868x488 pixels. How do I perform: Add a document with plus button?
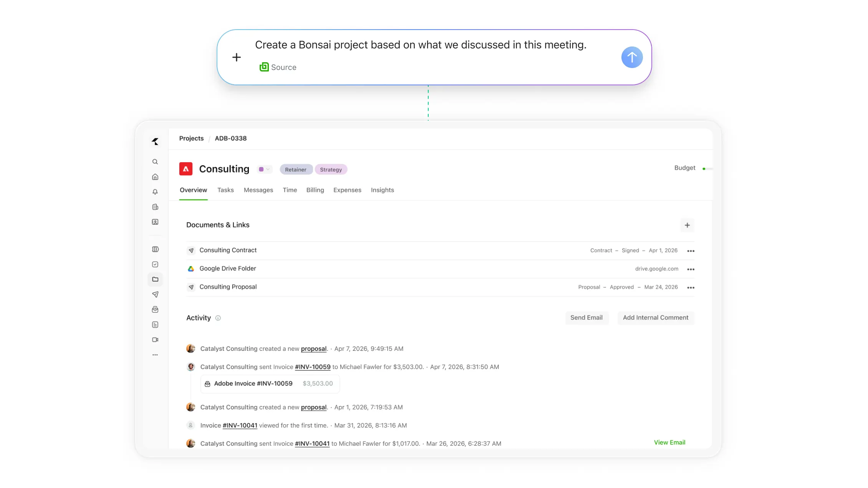pyautogui.click(x=687, y=225)
